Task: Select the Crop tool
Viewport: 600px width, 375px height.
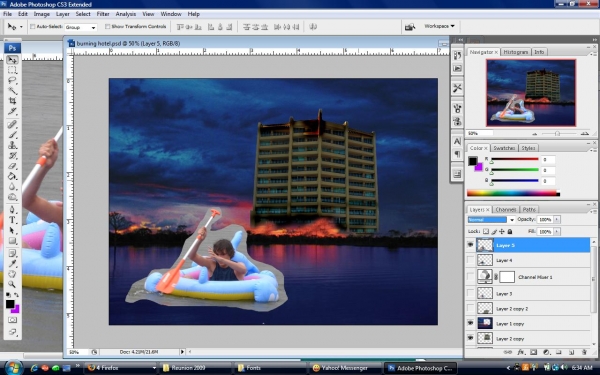Action: pyautogui.click(x=12, y=101)
